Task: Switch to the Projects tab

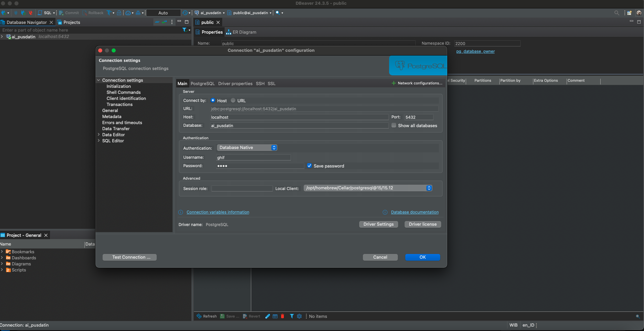Action: [69, 22]
